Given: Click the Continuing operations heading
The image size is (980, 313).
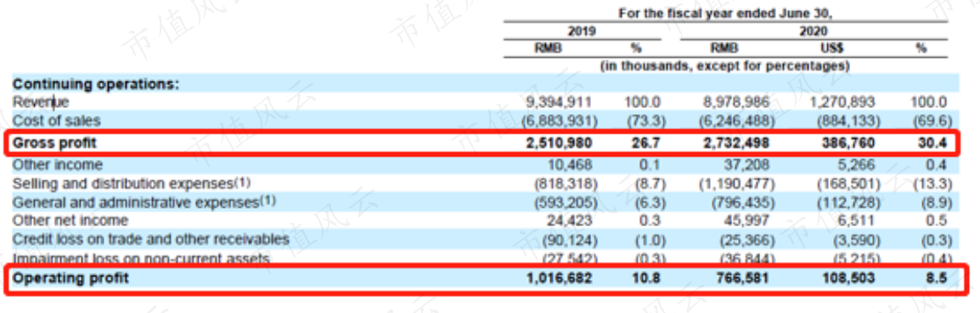Looking at the screenshot, I should [x=96, y=84].
